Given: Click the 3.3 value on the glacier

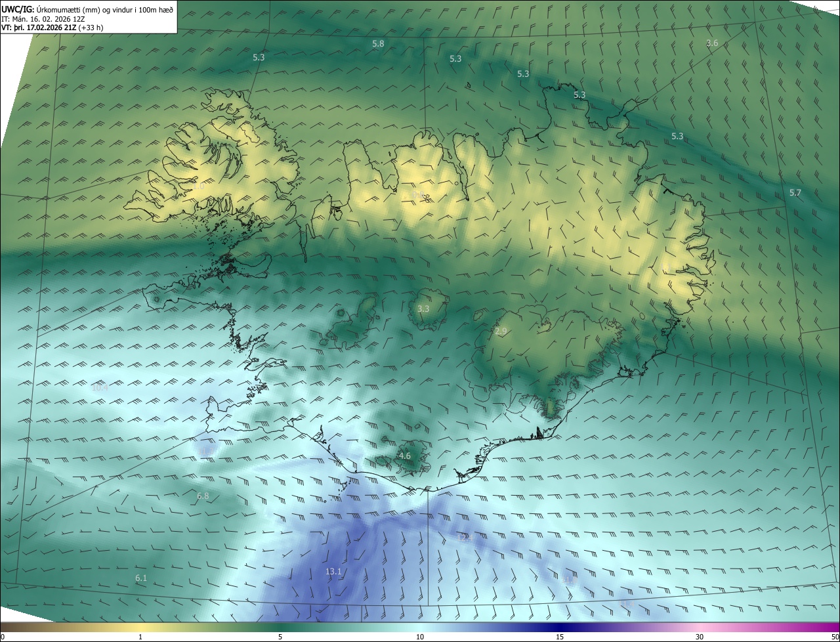Looking at the screenshot, I should 423,309.
